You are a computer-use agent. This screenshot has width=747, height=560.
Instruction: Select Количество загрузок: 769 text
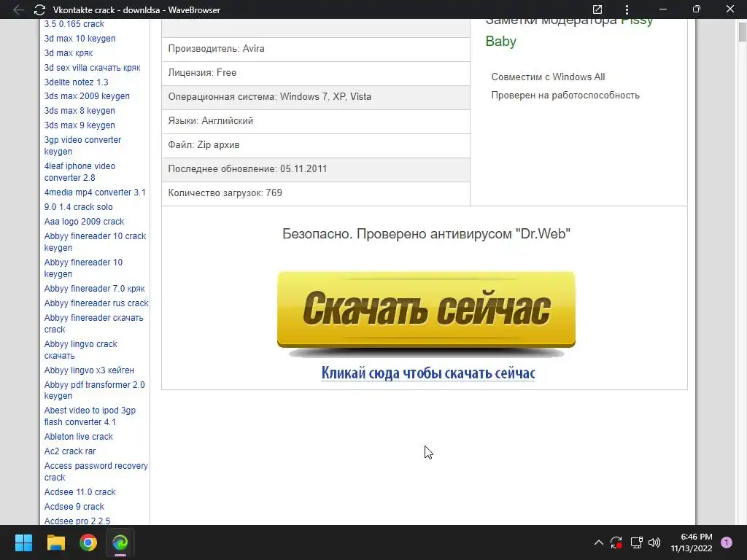pyautogui.click(x=225, y=192)
